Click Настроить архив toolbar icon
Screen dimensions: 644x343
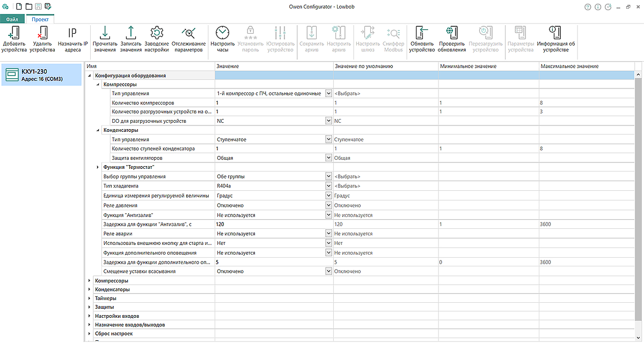tap(339, 32)
